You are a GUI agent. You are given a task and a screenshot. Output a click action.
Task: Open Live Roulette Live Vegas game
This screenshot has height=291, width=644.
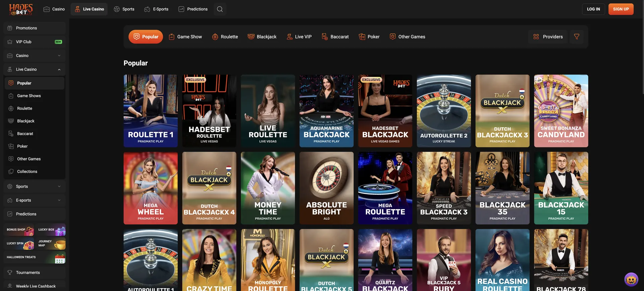[268, 111]
